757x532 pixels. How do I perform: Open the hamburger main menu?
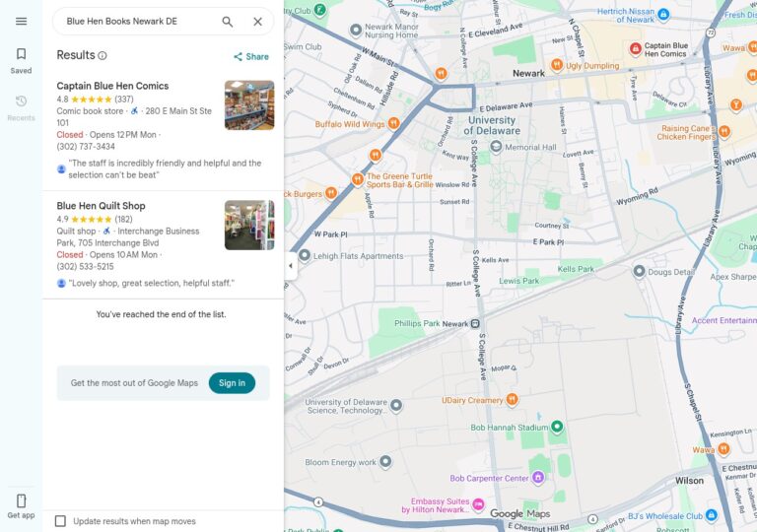[x=22, y=22]
